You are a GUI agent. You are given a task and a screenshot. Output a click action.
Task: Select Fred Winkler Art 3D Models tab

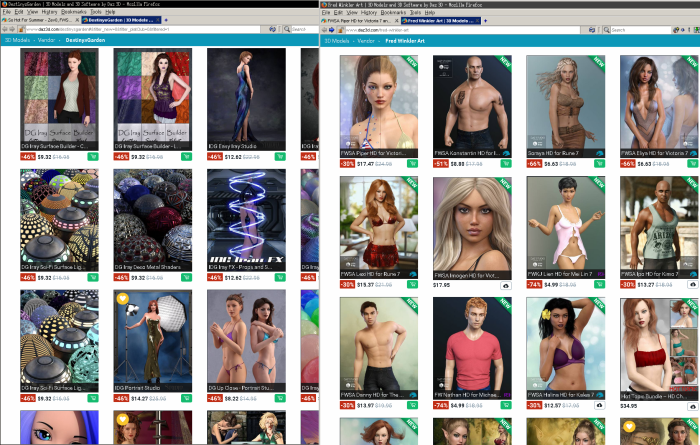click(441, 21)
